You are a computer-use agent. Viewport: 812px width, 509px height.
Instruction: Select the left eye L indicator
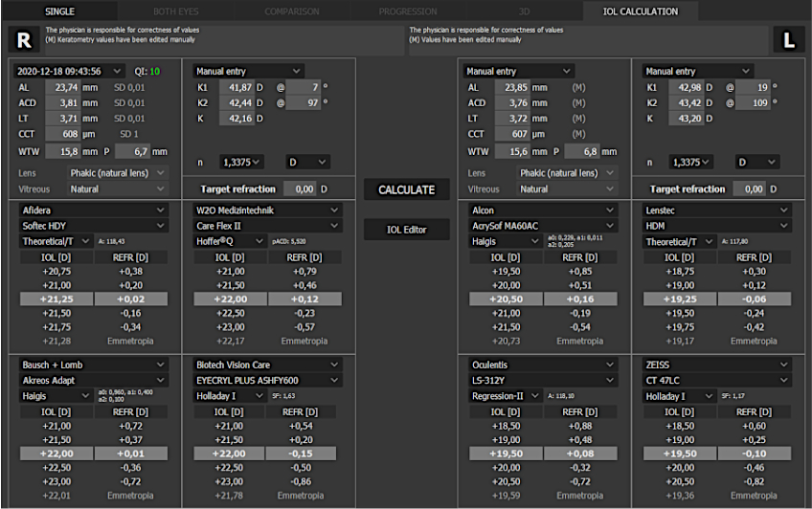[789, 40]
